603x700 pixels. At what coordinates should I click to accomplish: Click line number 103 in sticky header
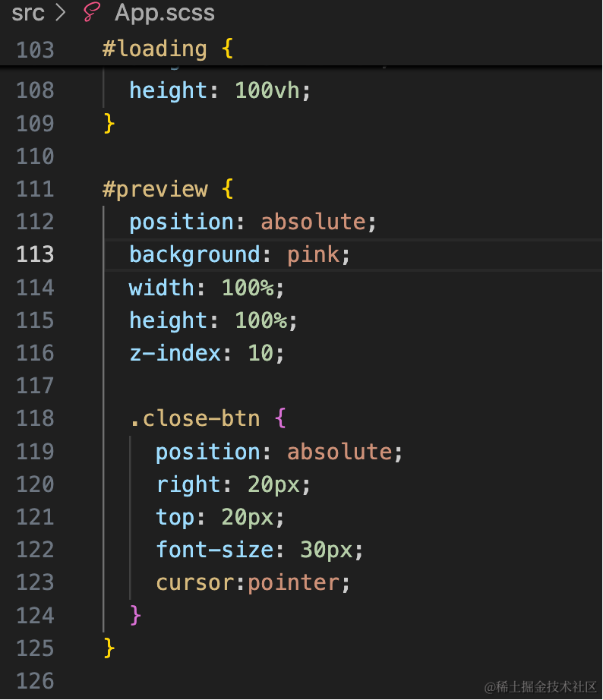pyautogui.click(x=35, y=49)
